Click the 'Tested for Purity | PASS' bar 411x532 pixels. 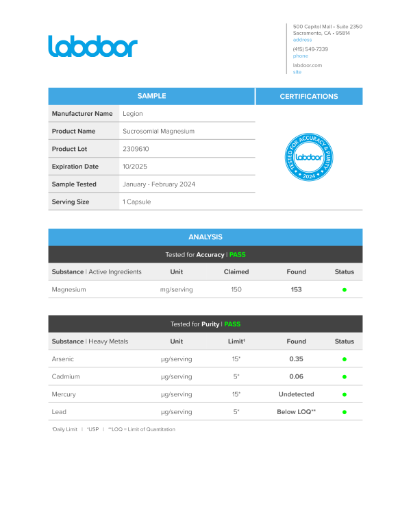[x=206, y=324]
